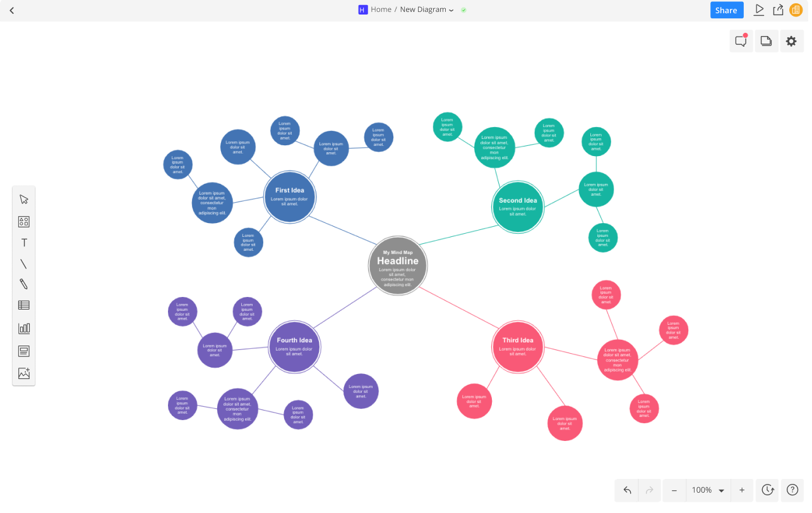Select the Text tool
This screenshot has height=513, width=812.
click(x=23, y=243)
